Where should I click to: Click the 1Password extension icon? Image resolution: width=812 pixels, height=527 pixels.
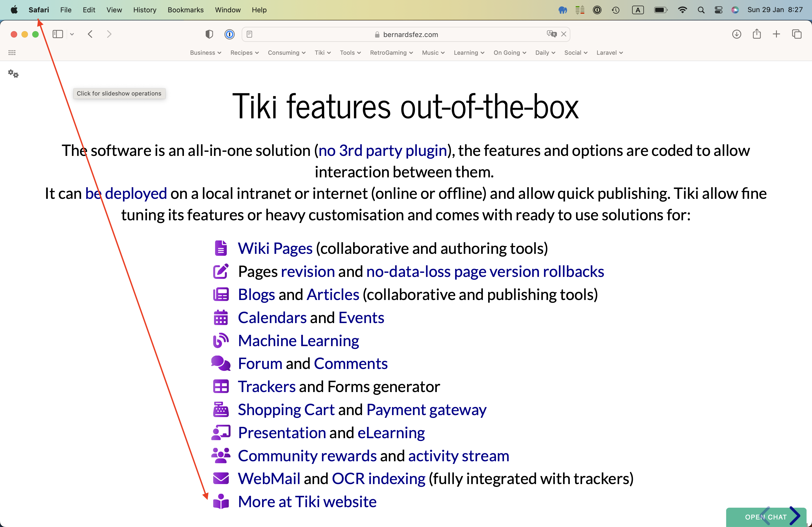click(x=230, y=34)
